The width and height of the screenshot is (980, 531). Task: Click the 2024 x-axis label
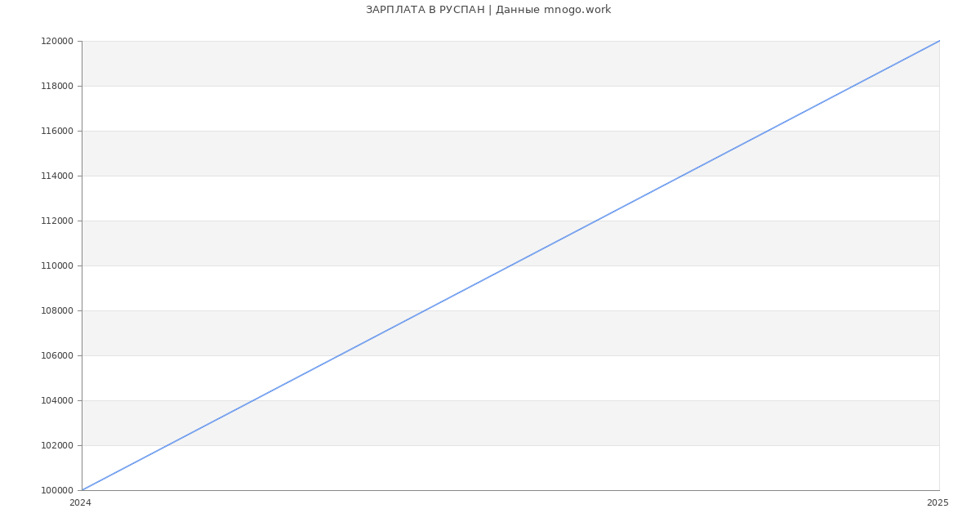pos(80,502)
